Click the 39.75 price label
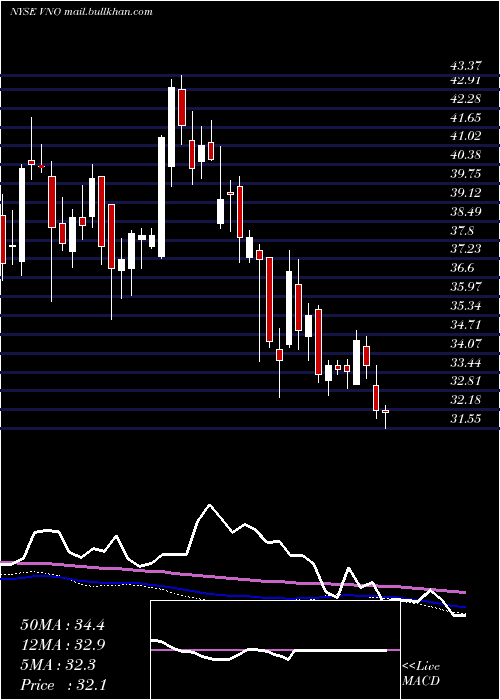The height and width of the screenshot is (700, 500). click(466, 174)
